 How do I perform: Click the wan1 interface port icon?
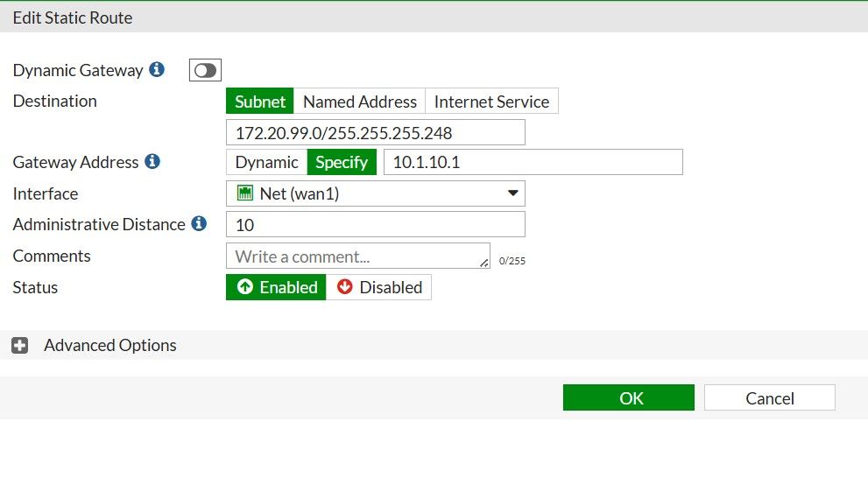[x=245, y=193]
